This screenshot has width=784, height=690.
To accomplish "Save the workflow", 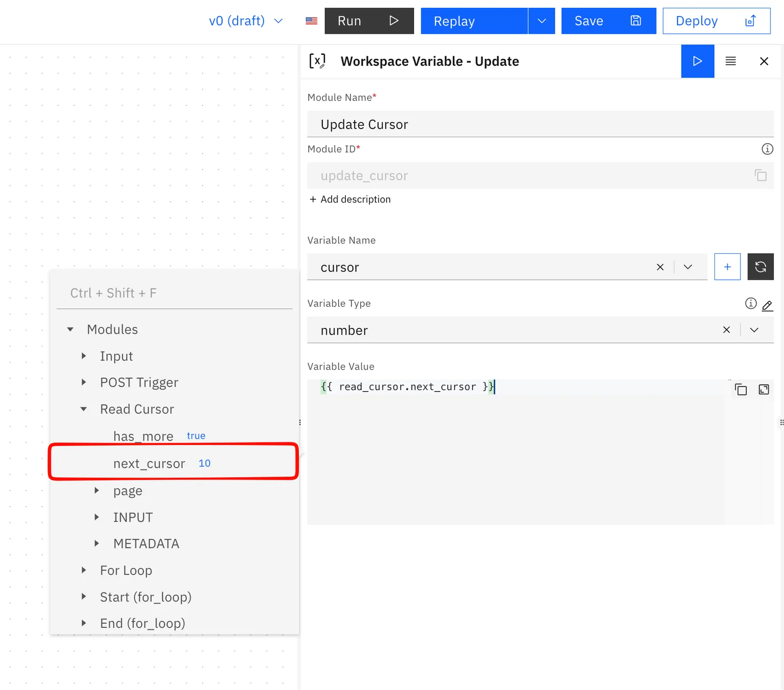I will pyautogui.click(x=609, y=21).
